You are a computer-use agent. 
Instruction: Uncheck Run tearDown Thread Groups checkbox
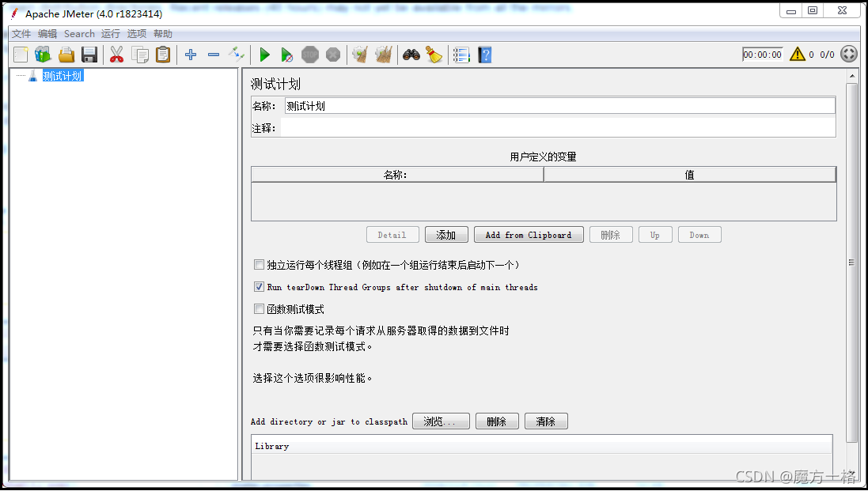(259, 287)
